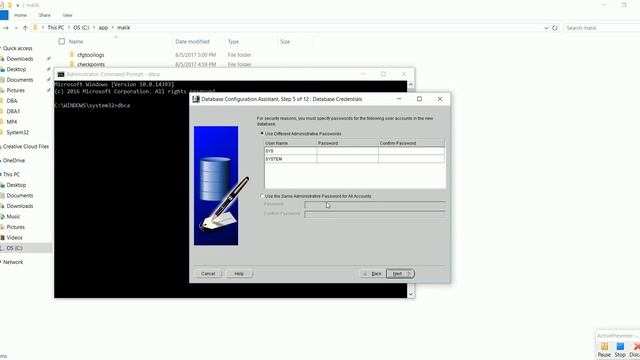
Task: Click the shared Password field
Action: pos(375,204)
